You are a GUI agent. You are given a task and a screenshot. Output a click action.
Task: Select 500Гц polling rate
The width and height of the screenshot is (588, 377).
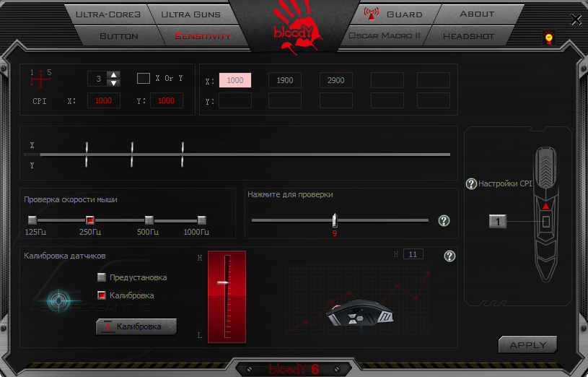(x=149, y=220)
